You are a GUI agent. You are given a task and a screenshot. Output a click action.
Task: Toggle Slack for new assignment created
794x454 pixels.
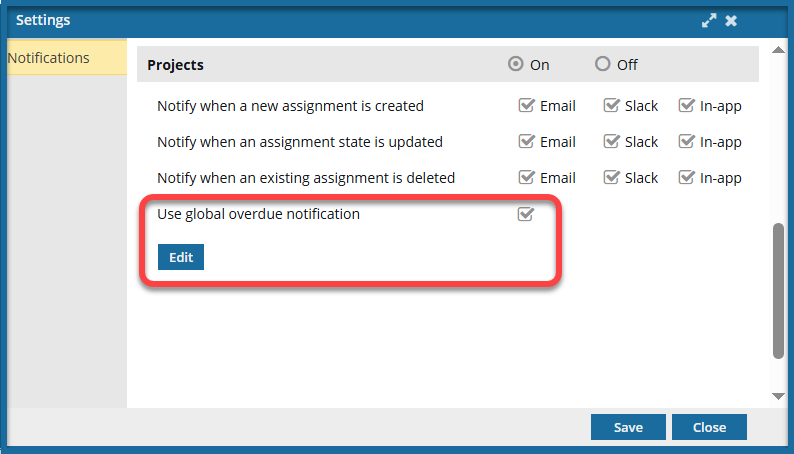[611, 106]
